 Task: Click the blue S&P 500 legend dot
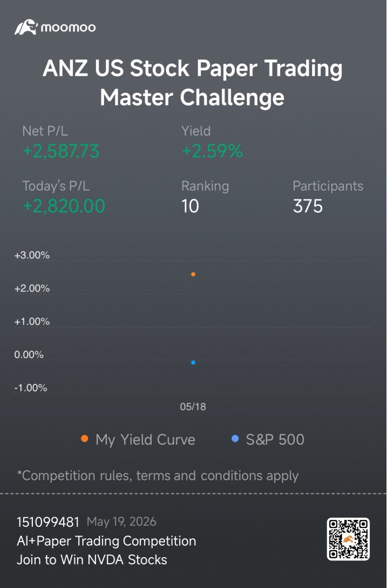pyautogui.click(x=235, y=438)
